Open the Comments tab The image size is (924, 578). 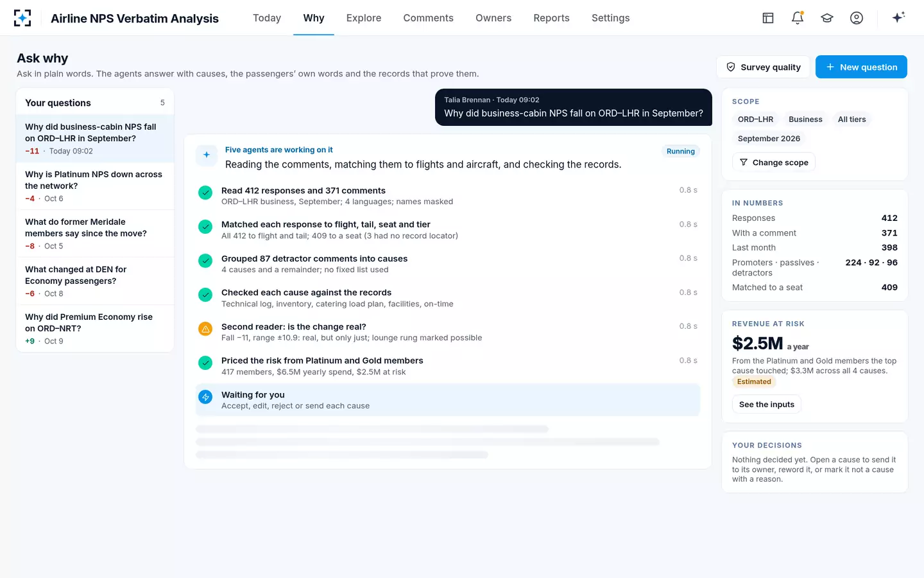pos(428,18)
